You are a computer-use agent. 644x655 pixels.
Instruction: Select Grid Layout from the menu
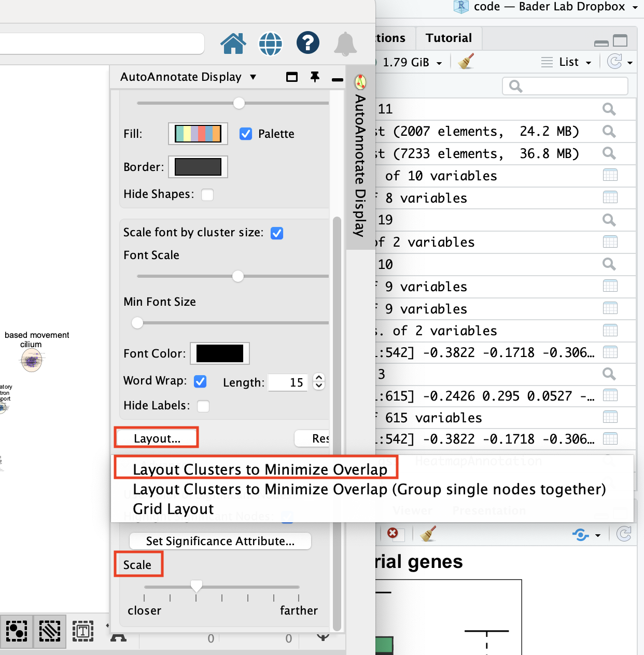pos(173,509)
